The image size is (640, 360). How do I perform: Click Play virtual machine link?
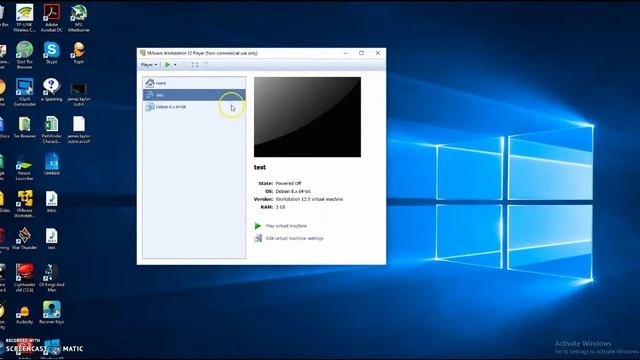coord(286,226)
